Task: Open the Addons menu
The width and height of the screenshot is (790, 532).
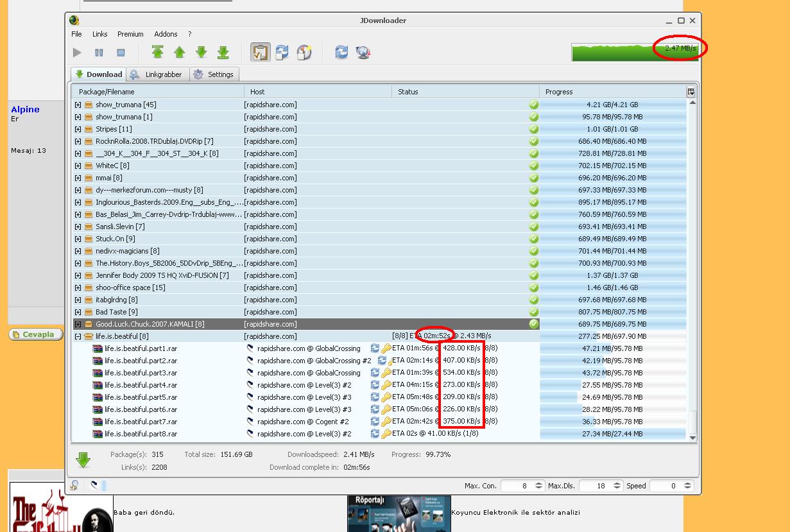Action: tap(166, 34)
